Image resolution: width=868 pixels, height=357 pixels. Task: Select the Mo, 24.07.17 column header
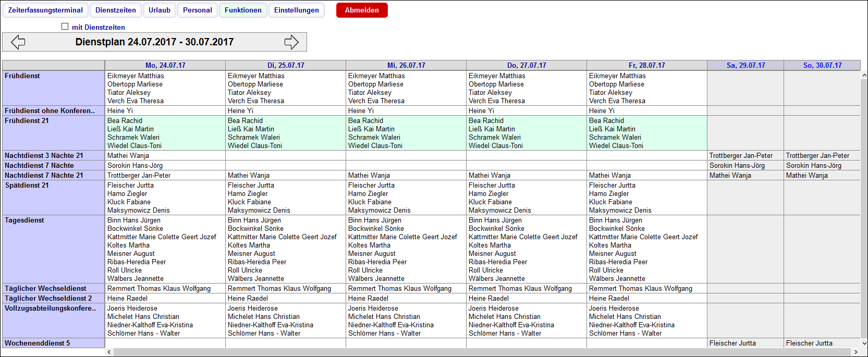pyautogui.click(x=165, y=66)
